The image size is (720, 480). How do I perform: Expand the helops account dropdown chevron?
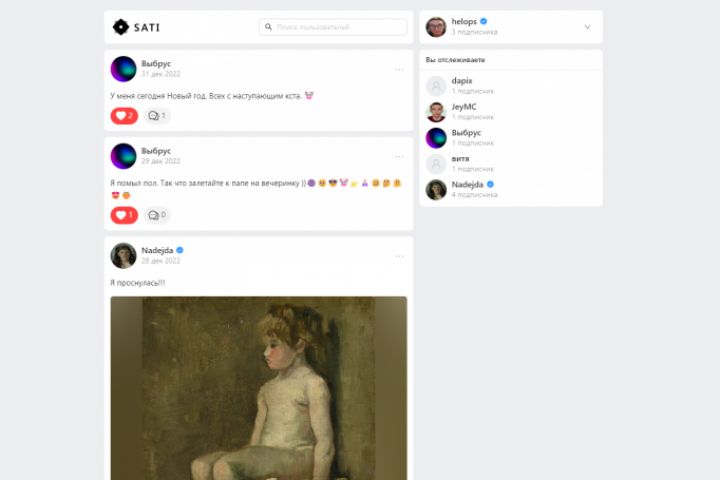(x=587, y=27)
